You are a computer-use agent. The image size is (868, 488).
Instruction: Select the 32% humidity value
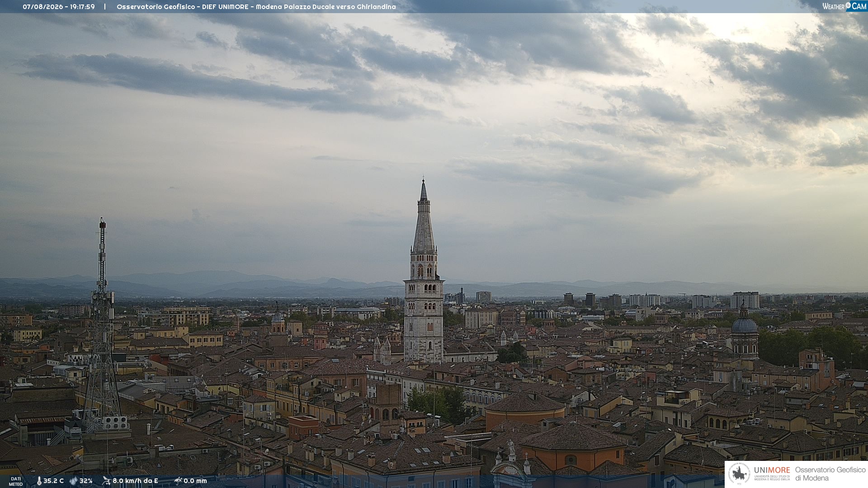point(86,481)
